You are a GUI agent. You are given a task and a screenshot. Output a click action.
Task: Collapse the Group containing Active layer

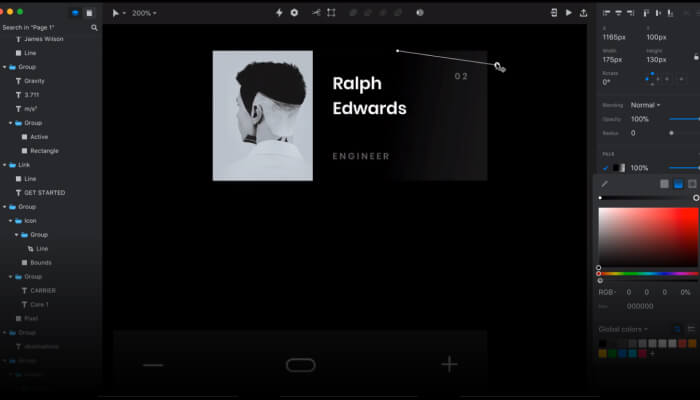click(x=11, y=123)
